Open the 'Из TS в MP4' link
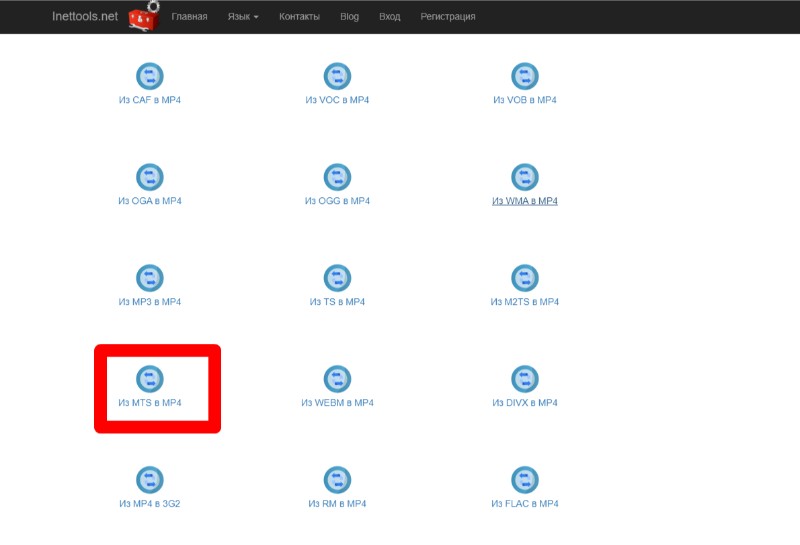The image size is (800, 545). click(x=337, y=302)
